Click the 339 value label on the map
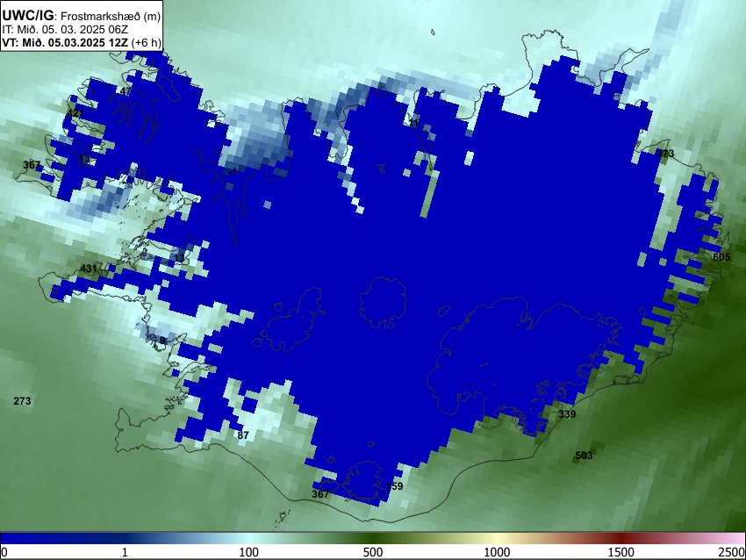746x560 pixels. click(567, 414)
